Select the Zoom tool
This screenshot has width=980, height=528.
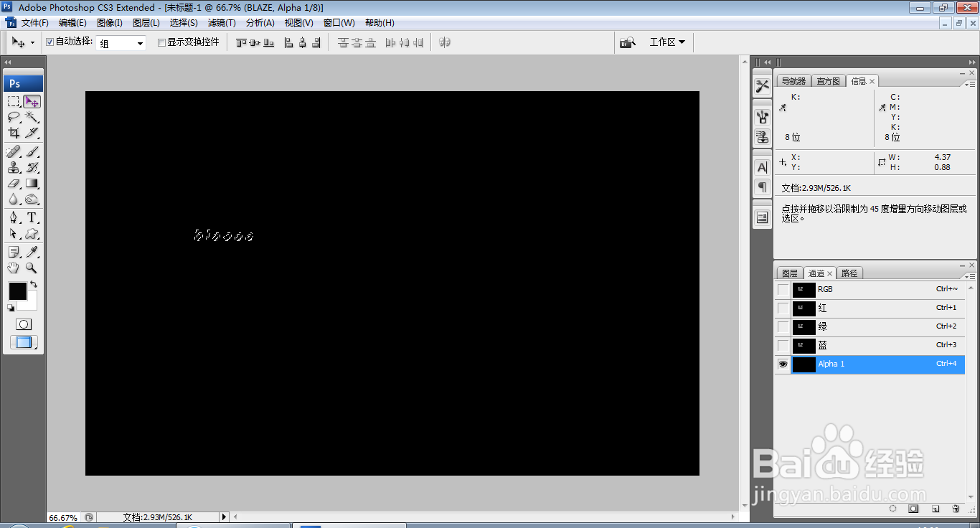tap(32, 268)
